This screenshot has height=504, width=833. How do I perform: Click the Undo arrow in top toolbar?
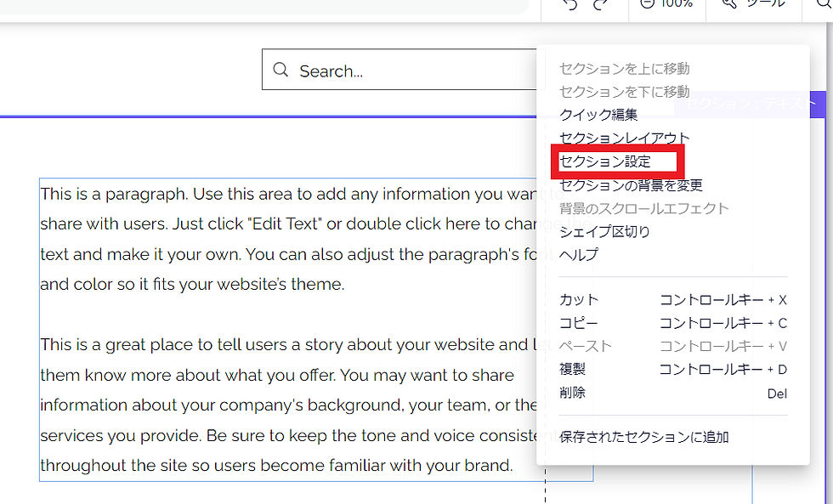pyautogui.click(x=570, y=4)
